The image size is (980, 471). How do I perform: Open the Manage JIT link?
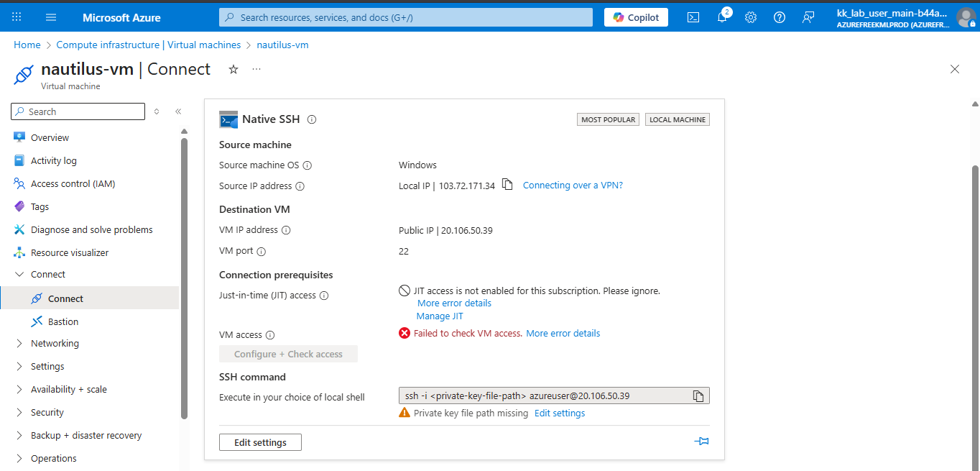(440, 316)
